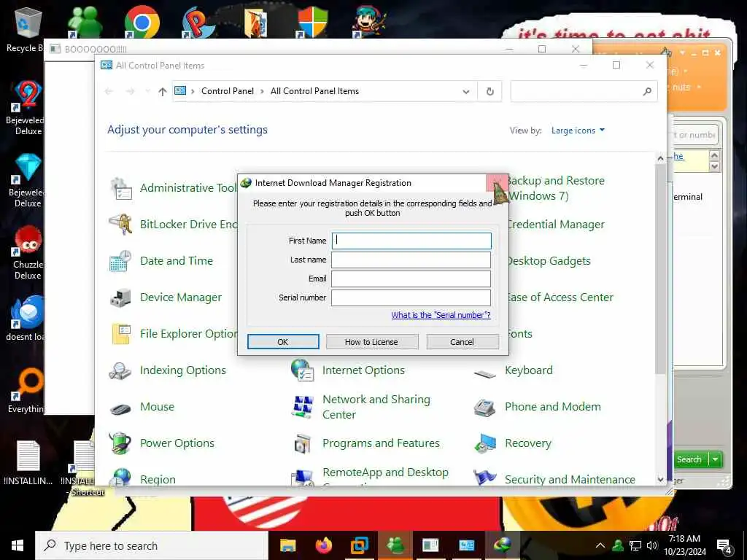747x560 pixels.
Task: Open the Region applet icon
Action: coord(121,476)
